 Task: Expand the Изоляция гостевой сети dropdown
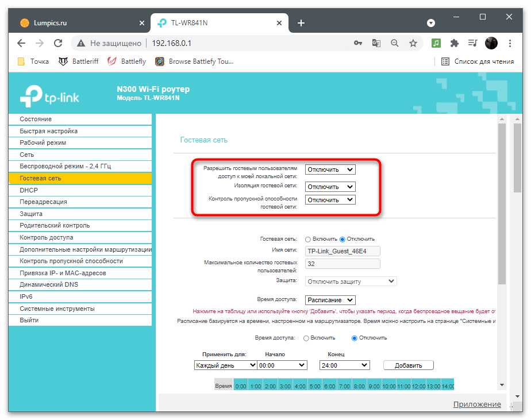coord(330,187)
